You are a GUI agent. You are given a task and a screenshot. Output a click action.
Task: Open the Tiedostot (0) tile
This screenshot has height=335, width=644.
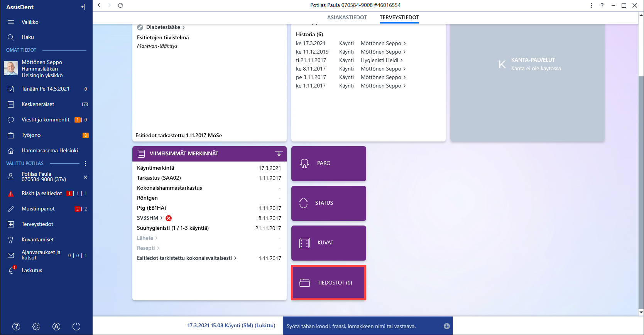pos(329,283)
